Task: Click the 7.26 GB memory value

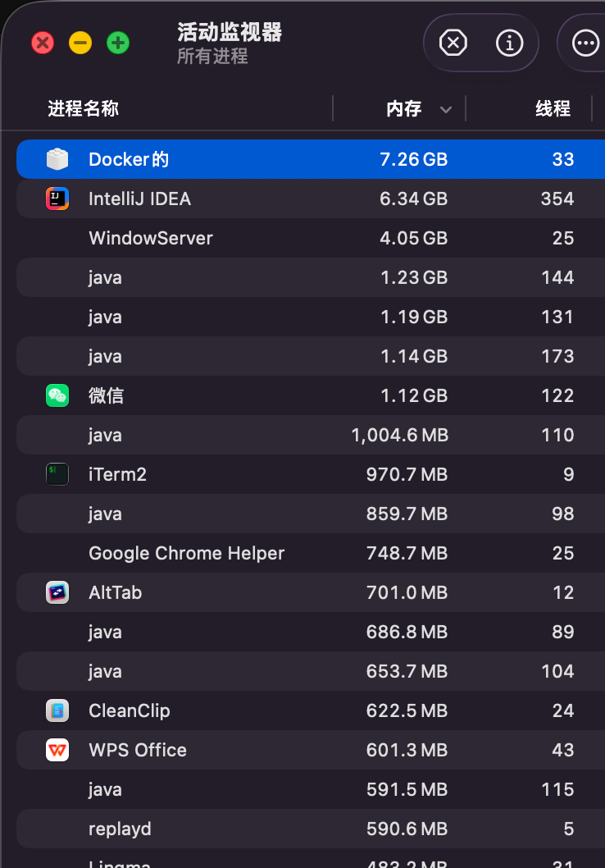Action: coord(414,159)
